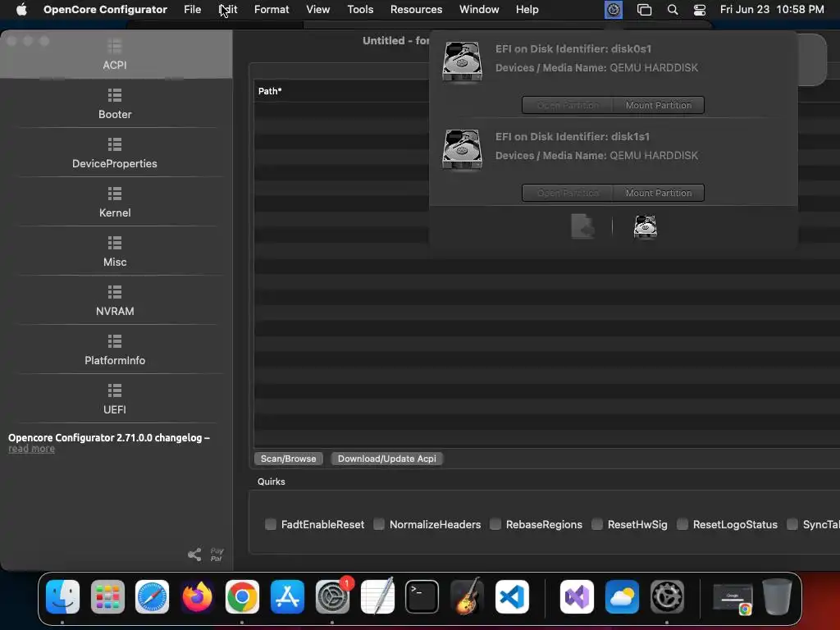
Task: Launch Safari from the Dock
Action: click(152, 596)
